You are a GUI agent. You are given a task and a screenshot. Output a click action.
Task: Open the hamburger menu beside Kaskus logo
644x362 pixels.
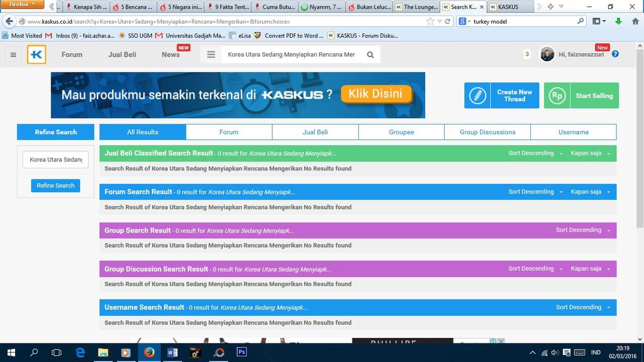click(x=14, y=55)
